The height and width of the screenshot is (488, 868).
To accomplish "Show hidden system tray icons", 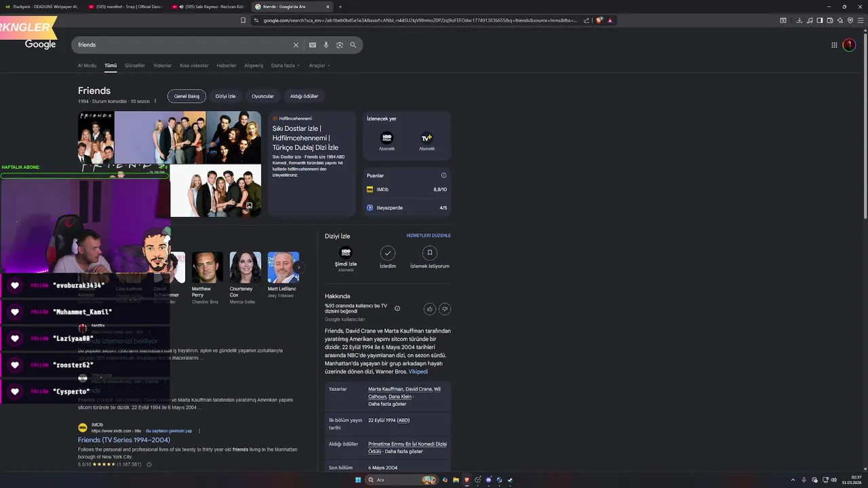I will pyautogui.click(x=793, y=480).
